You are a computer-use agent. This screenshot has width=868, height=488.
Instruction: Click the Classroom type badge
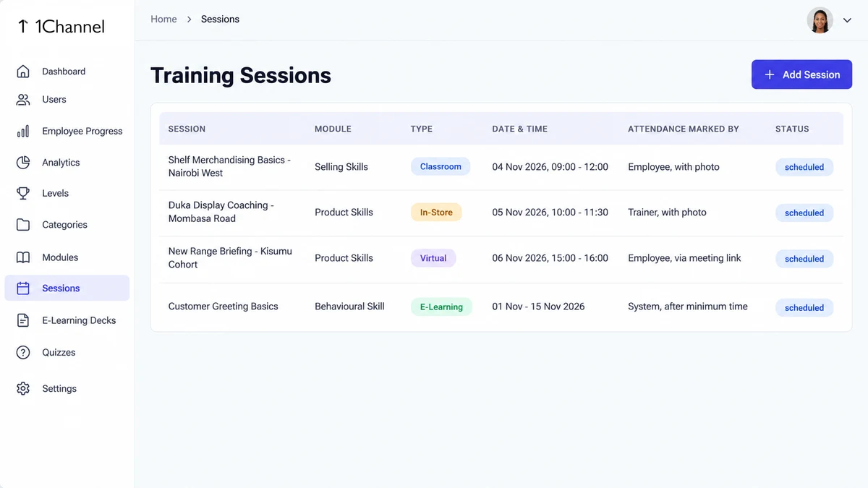441,167
